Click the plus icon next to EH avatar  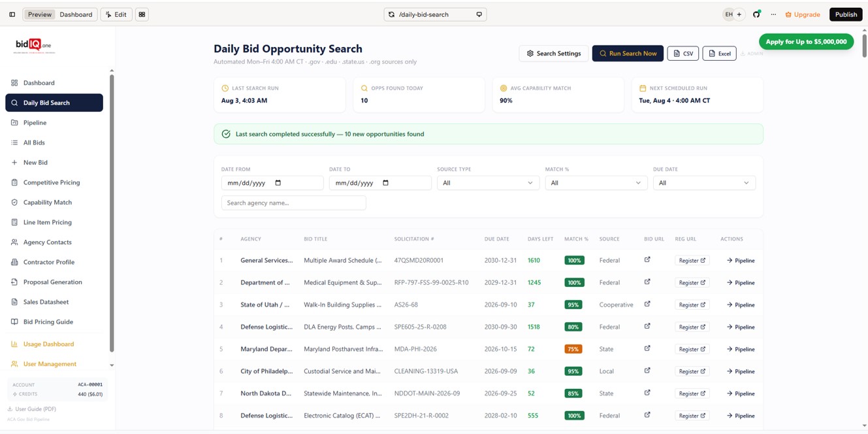point(739,14)
